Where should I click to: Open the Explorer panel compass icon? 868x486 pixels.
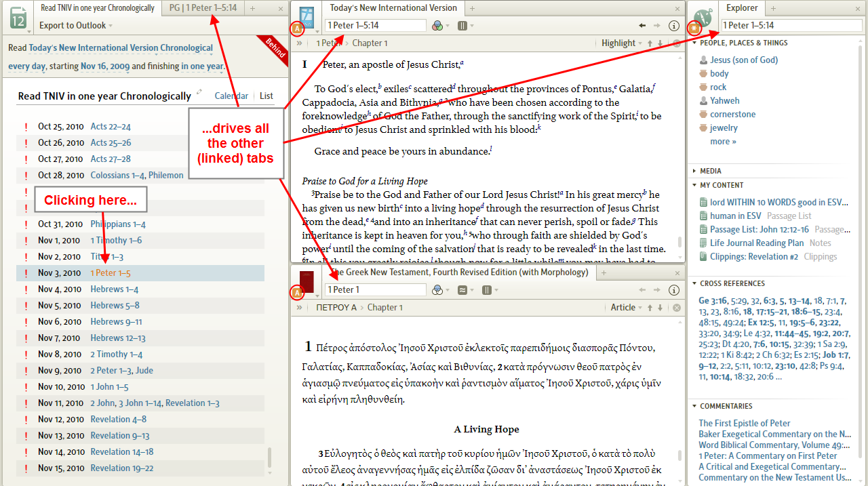click(703, 17)
